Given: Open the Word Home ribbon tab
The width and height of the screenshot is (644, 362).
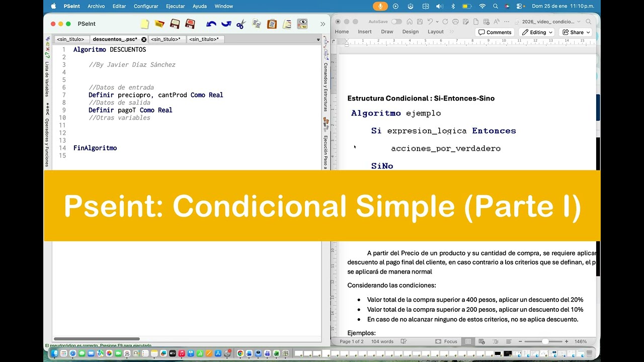Looking at the screenshot, I should click(342, 32).
